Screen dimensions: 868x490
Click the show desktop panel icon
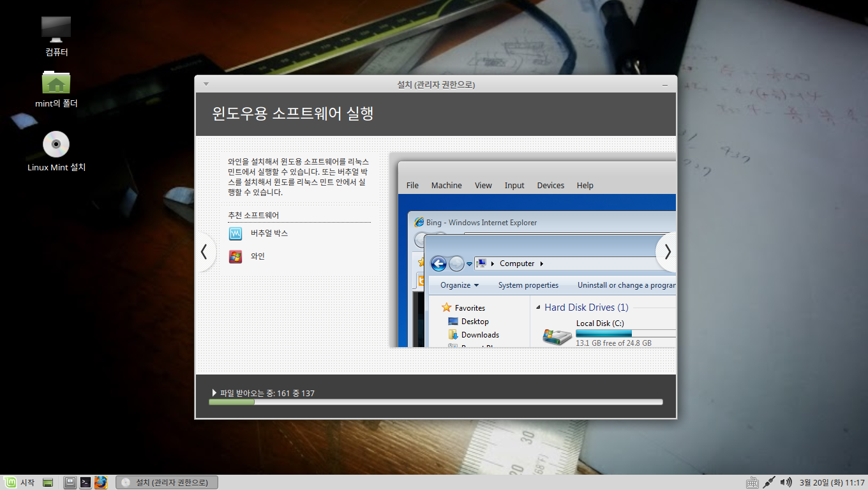point(48,483)
